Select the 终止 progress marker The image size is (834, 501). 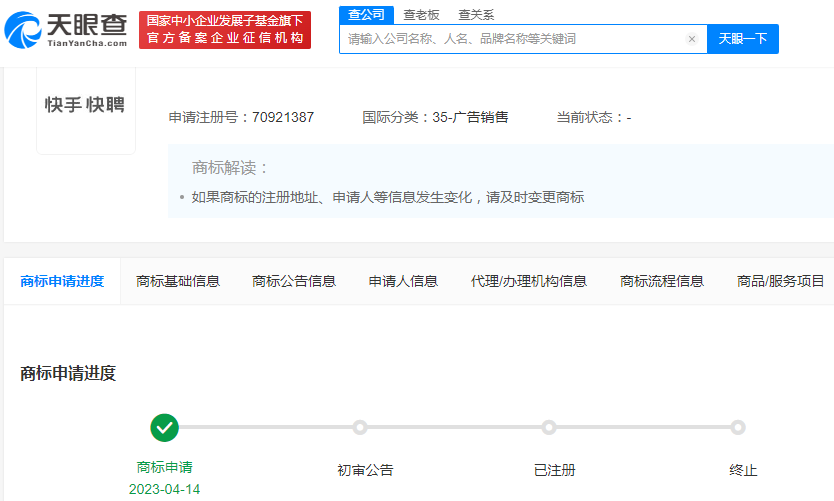coord(738,427)
